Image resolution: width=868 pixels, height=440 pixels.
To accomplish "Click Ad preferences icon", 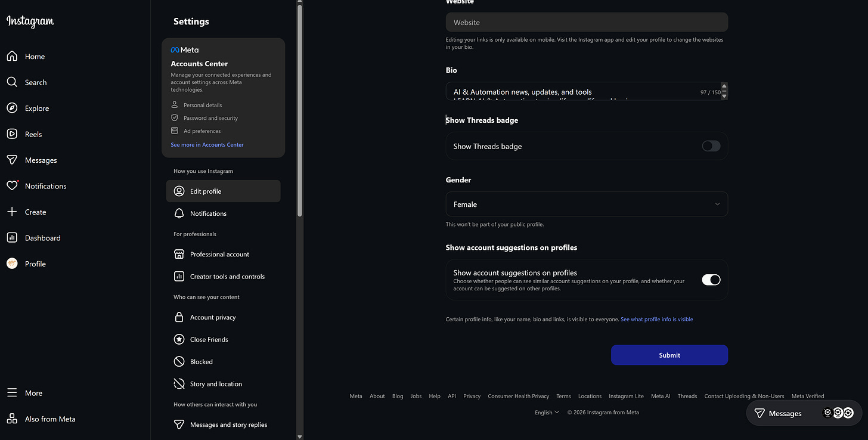I will click(x=175, y=131).
